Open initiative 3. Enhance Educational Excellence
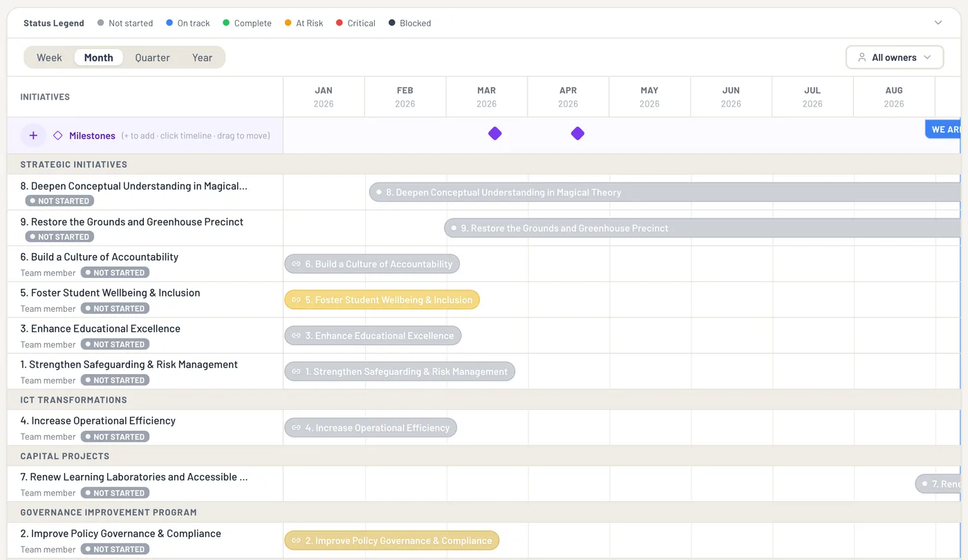This screenshot has width=968, height=560. click(x=100, y=329)
